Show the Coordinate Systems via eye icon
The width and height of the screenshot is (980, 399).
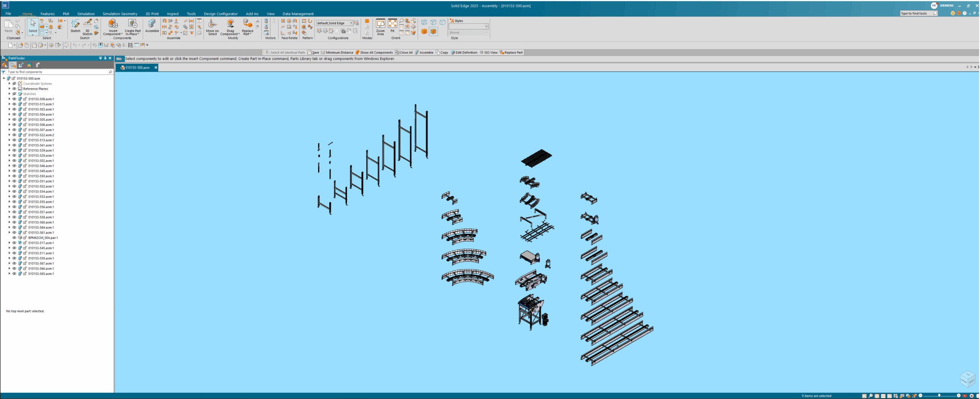coord(15,84)
